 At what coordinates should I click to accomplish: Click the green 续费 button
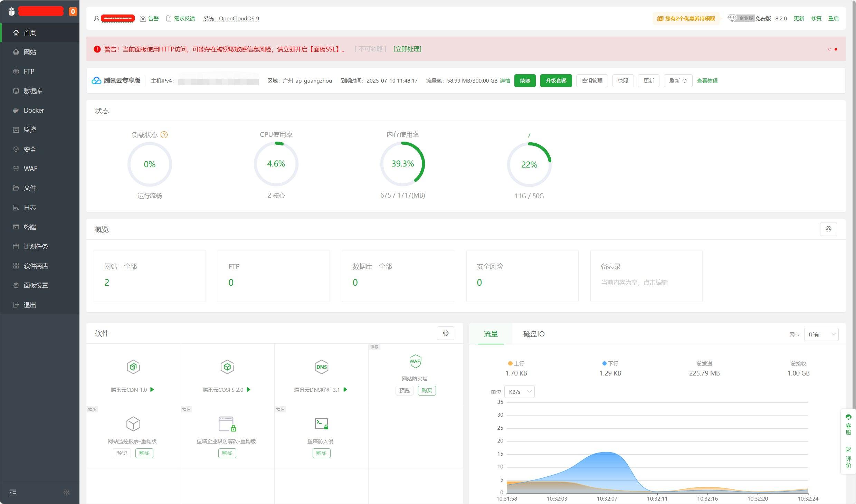pos(525,80)
